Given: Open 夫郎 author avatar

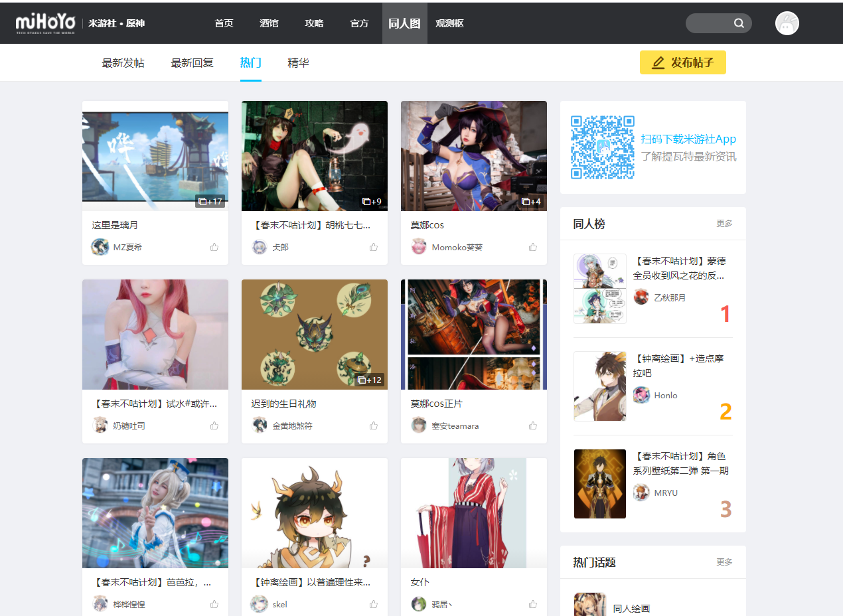Looking at the screenshot, I should point(259,247).
